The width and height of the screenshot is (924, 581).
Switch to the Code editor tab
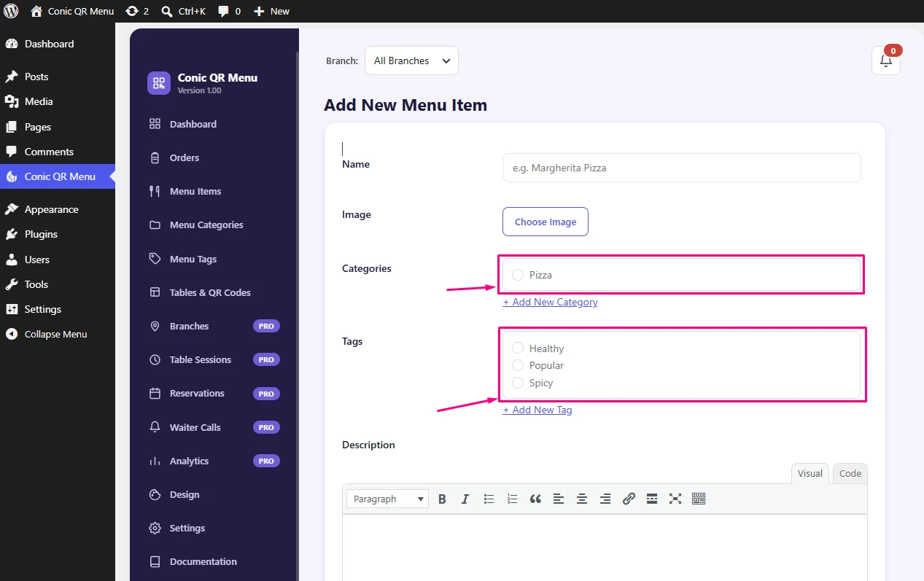point(850,473)
